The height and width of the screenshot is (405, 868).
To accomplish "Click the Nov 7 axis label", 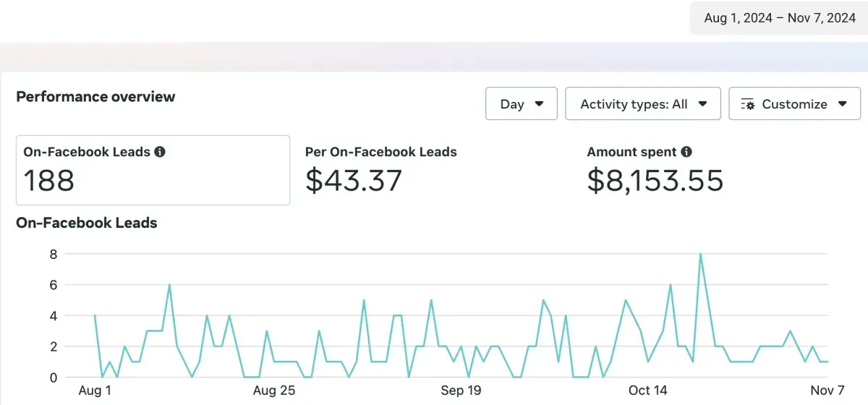I will coord(827,391).
